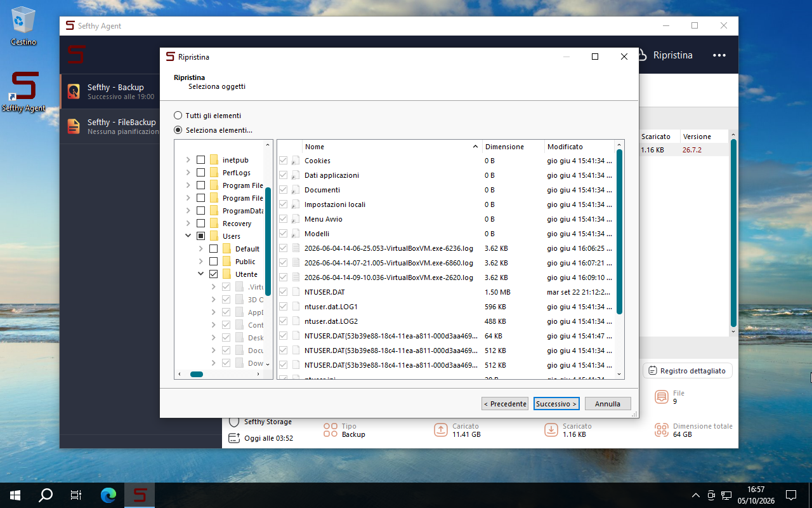Image resolution: width=812 pixels, height=508 pixels.
Task: Launch Microsoft Edge from taskbar
Action: (109, 495)
